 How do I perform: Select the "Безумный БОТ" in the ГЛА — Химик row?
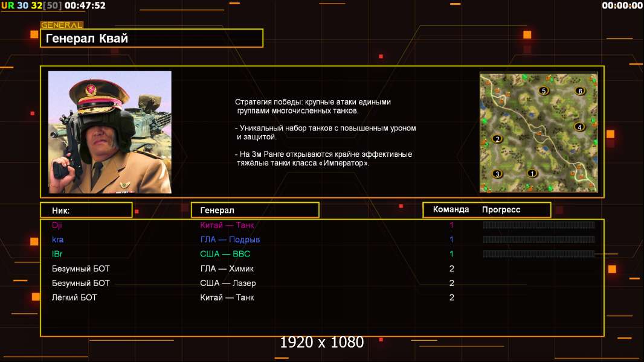80,268
